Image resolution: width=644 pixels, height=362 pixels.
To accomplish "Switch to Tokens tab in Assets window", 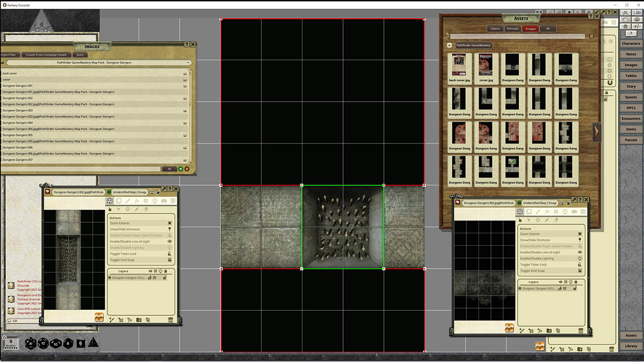I will click(x=495, y=29).
